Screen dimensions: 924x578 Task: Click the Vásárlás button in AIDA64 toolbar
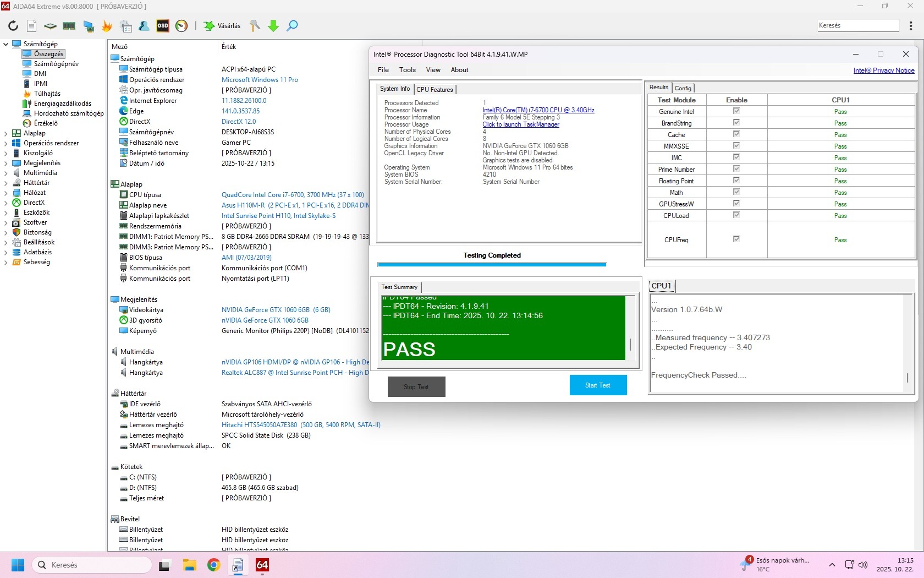[x=223, y=26]
